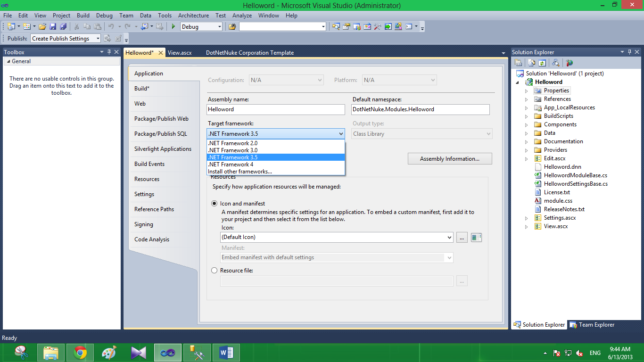Expand the View.ascx node in Solution Explorer
This screenshot has width=644, height=362.
tap(527, 226)
